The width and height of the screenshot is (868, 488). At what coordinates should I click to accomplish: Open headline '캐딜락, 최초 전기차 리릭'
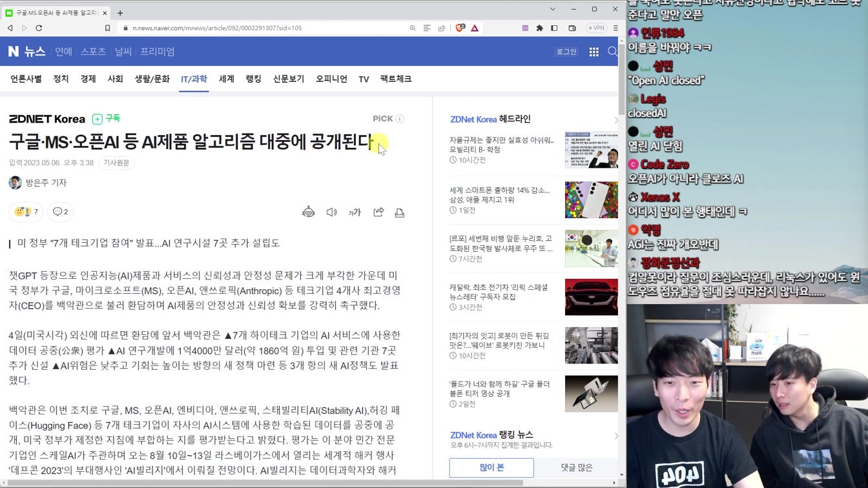click(x=499, y=292)
